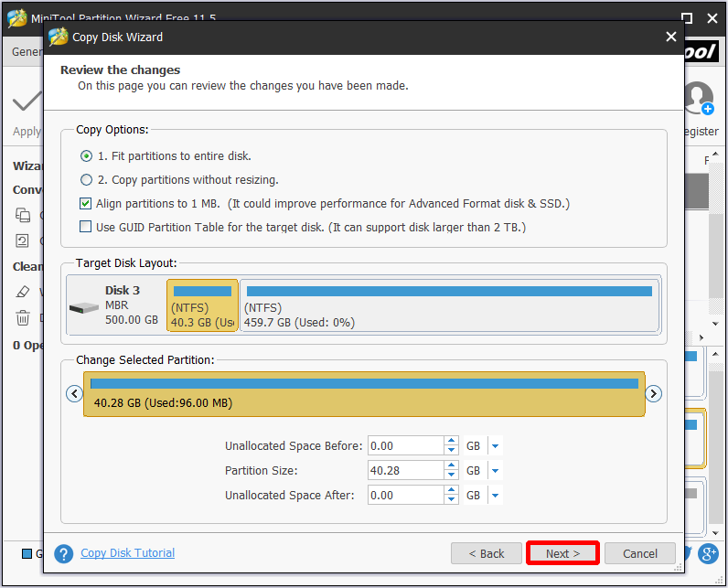Decrease Partition Size value
This screenshot has height=588, width=728.
451,476
